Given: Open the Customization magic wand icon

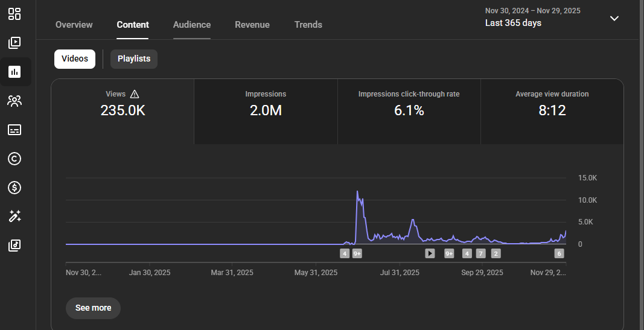Looking at the screenshot, I should pos(14,216).
